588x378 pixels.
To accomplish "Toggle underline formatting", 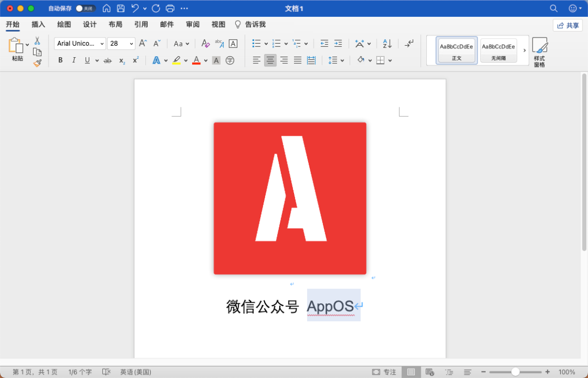I will (87, 60).
